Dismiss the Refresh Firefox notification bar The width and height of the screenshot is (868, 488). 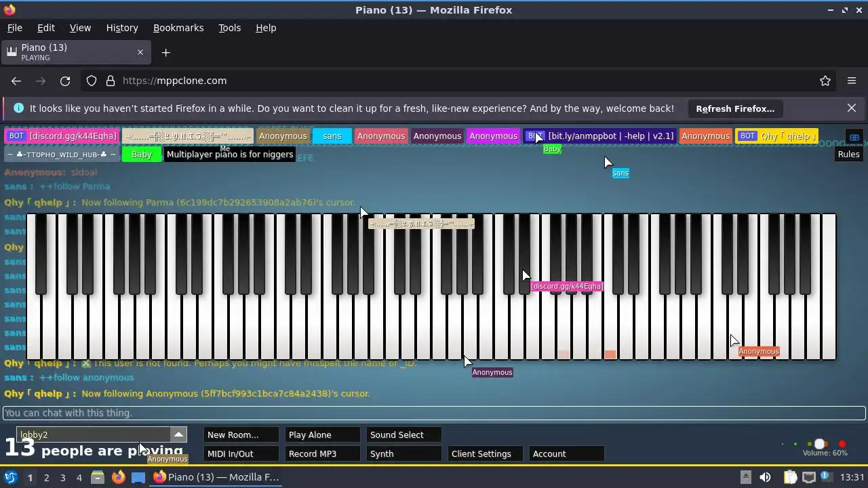(x=852, y=108)
